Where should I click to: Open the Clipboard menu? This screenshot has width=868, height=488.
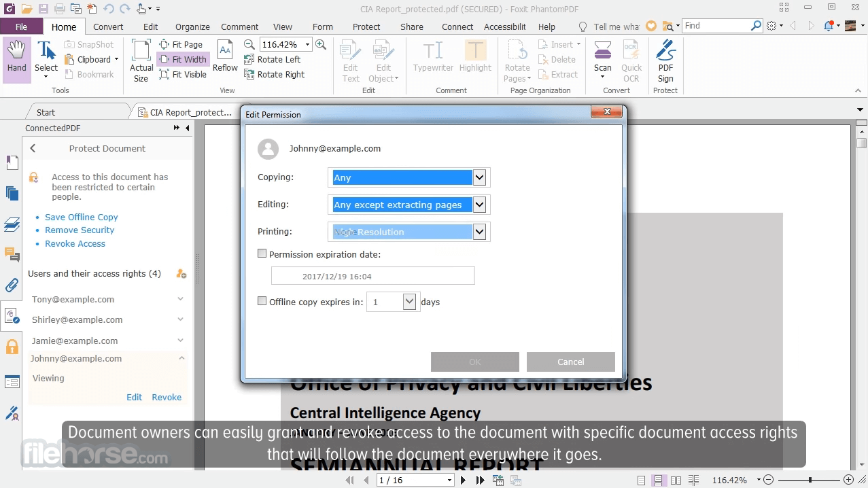pos(92,59)
